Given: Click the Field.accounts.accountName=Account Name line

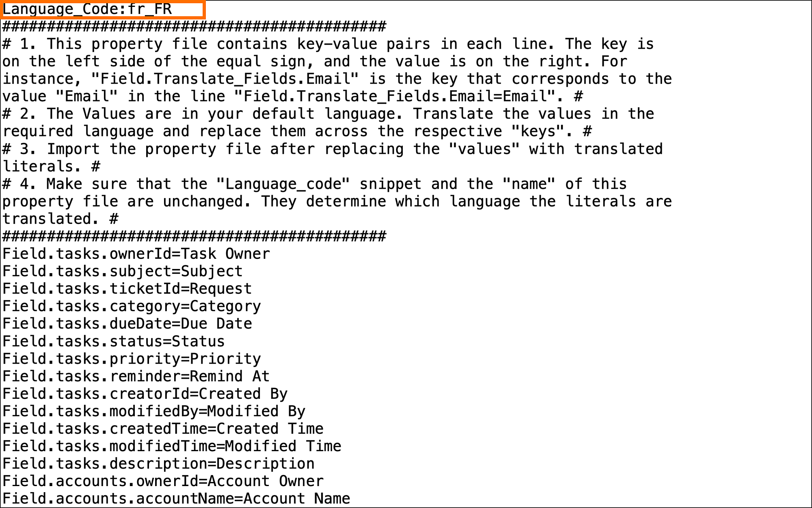Looking at the screenshot, I should (176, 499).
